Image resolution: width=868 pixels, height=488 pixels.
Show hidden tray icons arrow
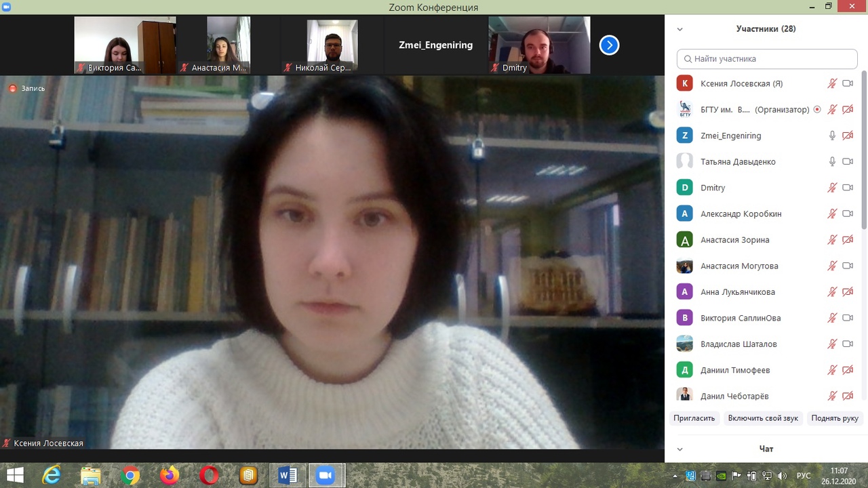pos(676,476)
